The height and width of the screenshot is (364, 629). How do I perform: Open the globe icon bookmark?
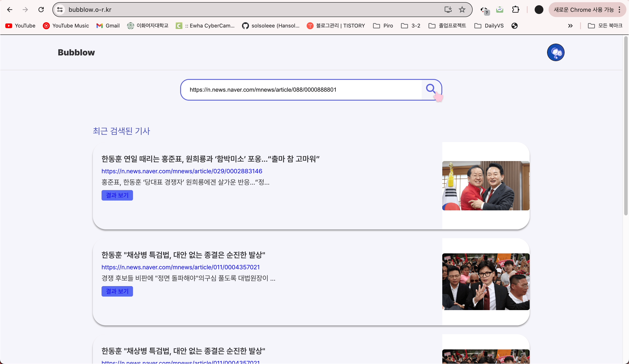click(x=514, y=26)
